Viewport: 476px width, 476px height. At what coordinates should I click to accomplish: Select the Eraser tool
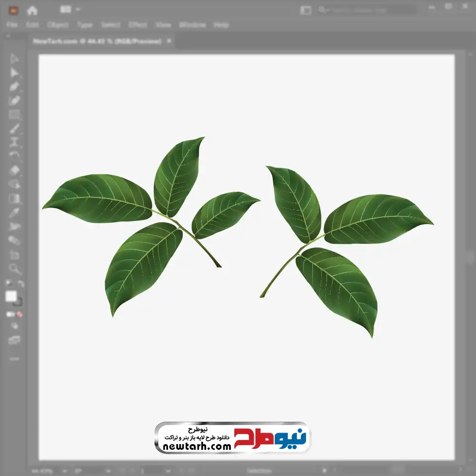(x=14, y=170)
